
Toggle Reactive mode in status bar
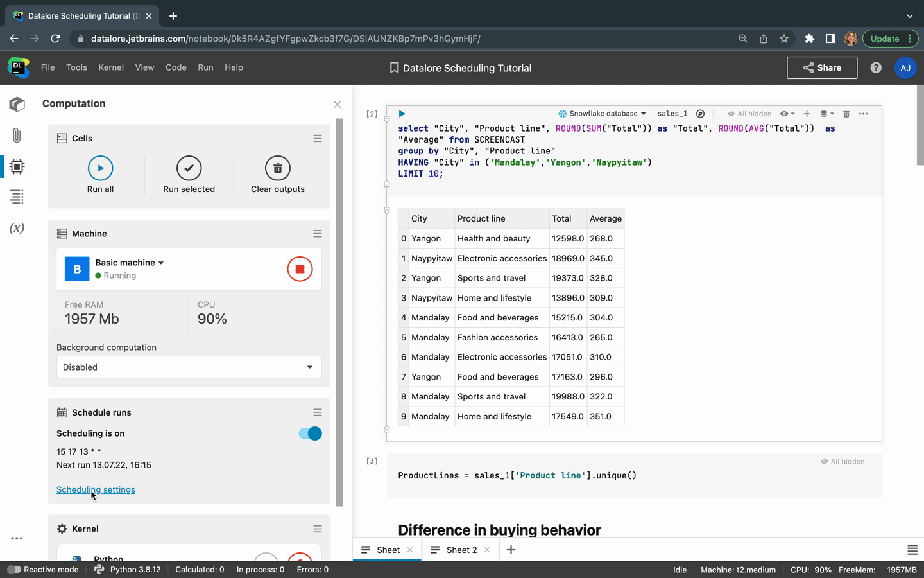click(x=14, y=570)
